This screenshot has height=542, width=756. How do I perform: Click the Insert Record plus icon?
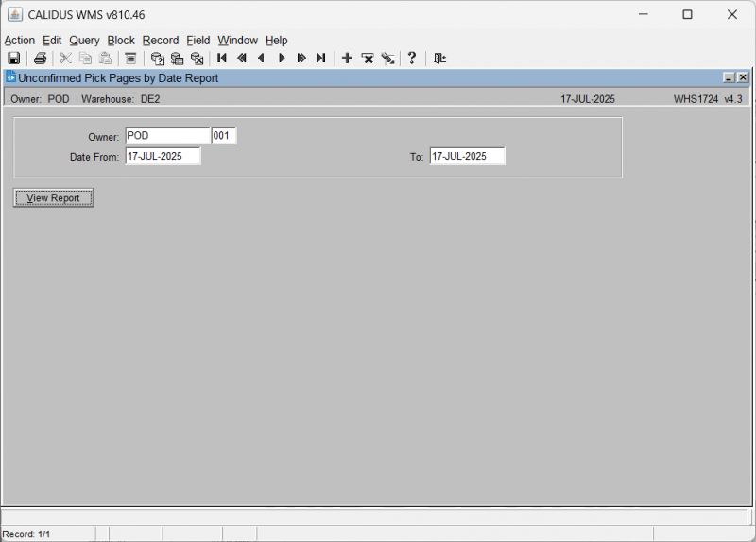point(347,59)
